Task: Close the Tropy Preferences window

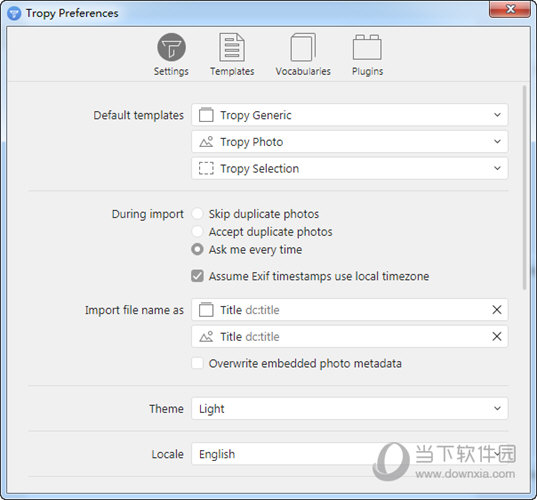Action: pos(510,9)
